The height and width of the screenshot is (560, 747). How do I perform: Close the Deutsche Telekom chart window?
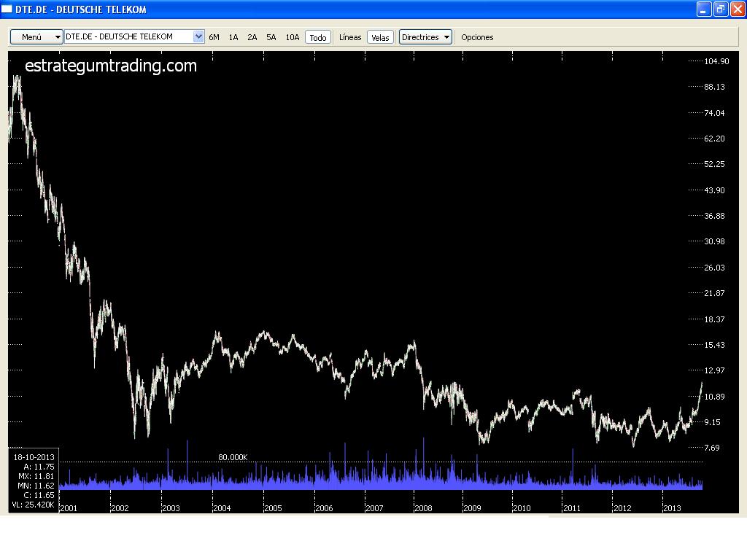point(738,9)
